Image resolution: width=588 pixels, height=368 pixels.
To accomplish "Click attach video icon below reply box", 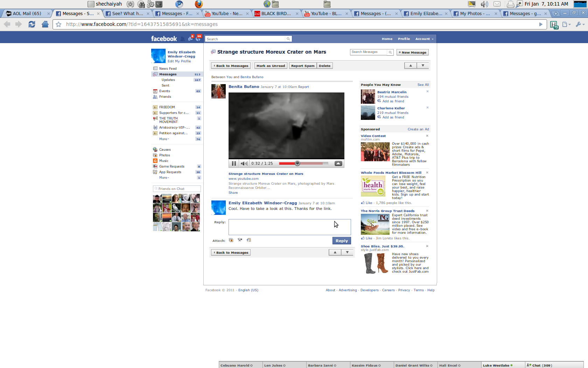I will coord(240,240).
